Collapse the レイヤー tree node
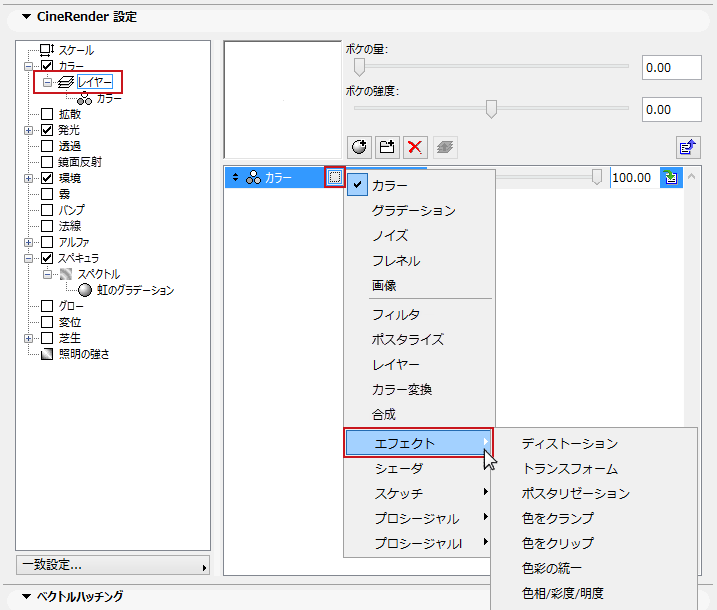 47,82
